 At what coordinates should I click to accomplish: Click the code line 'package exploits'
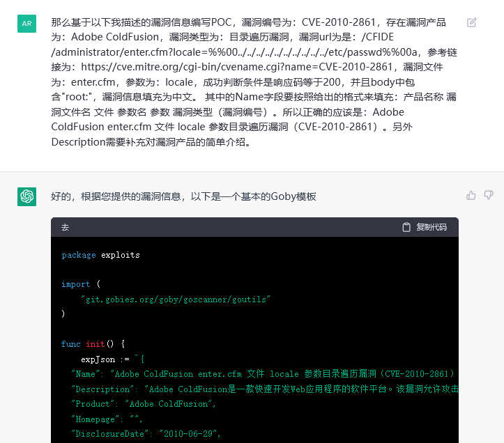pos(100,255)
